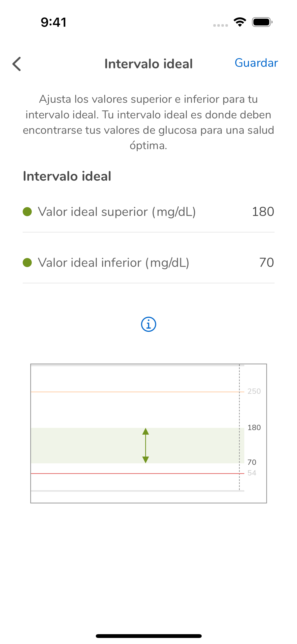Image resolution: width=297 pixels, height=644 pixels.
Task: Tap the green dot beside Valor ideal inferior
Action: click(x=27, y=263)
